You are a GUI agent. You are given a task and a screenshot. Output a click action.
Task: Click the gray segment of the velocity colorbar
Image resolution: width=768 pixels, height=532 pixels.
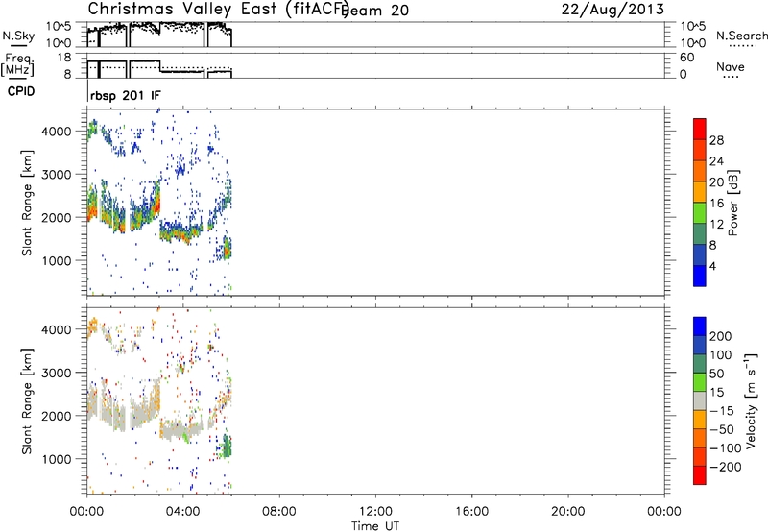coord(700,400)
